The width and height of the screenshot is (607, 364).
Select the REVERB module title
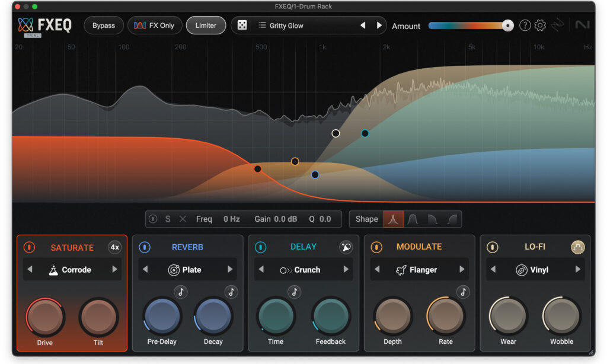coord(187,247)
